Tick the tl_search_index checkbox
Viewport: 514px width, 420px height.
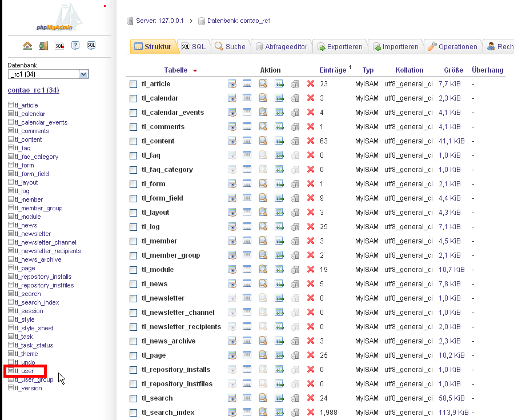pyautogui.click(x=132, y=412)
